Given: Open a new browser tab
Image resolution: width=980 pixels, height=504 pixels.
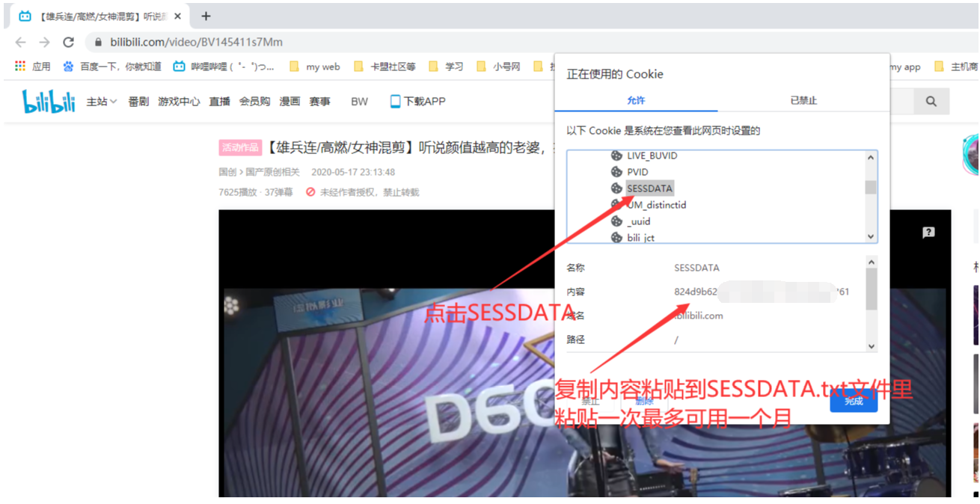Looking at the screenshot, I should 206,16.
